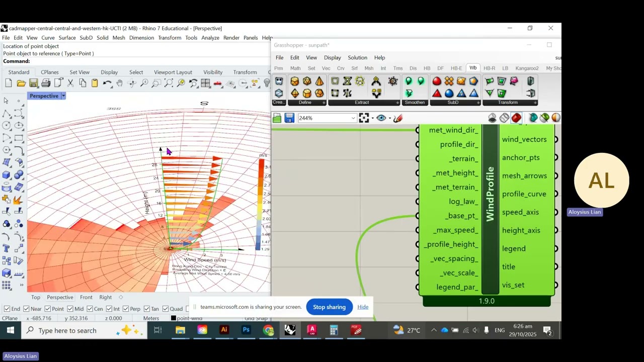Expand the Define panel in Grasshopper ribbon

(324, 103)
